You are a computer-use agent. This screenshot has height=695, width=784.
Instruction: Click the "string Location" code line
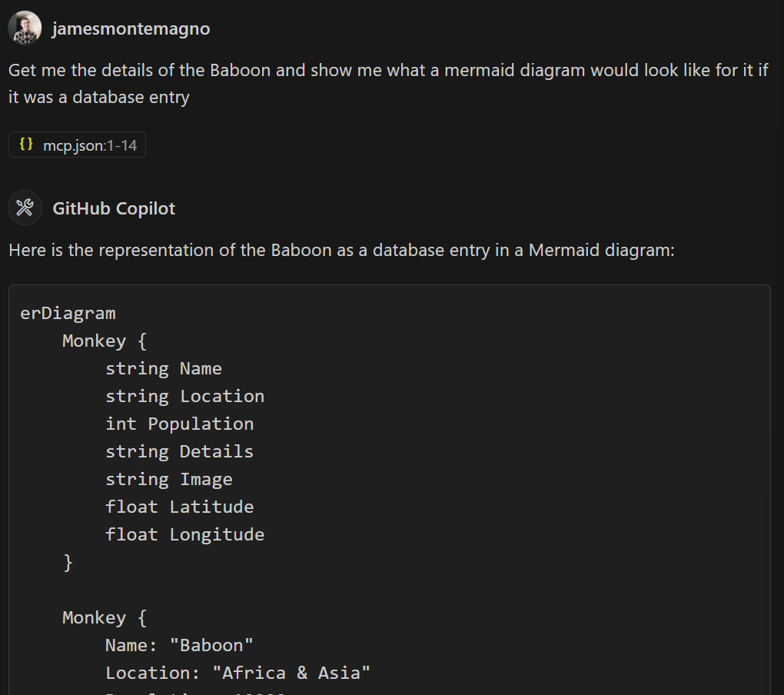coord(184,397)
